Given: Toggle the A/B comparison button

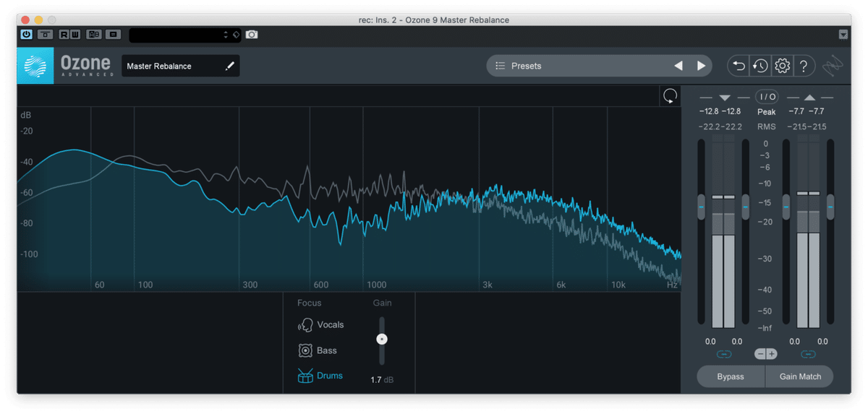Looking at the screenshot, I should tap(93, 34).
